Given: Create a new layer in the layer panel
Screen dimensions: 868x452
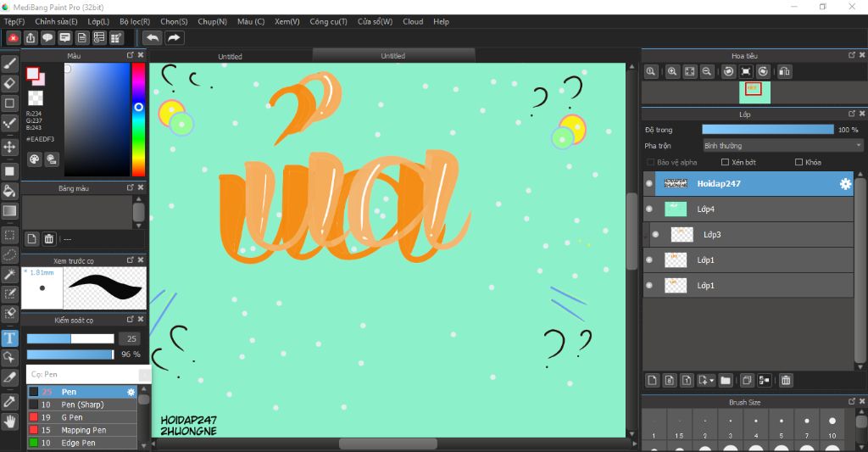Looking at the screenshot, I should pyautogui.click(x=652, y=380).
